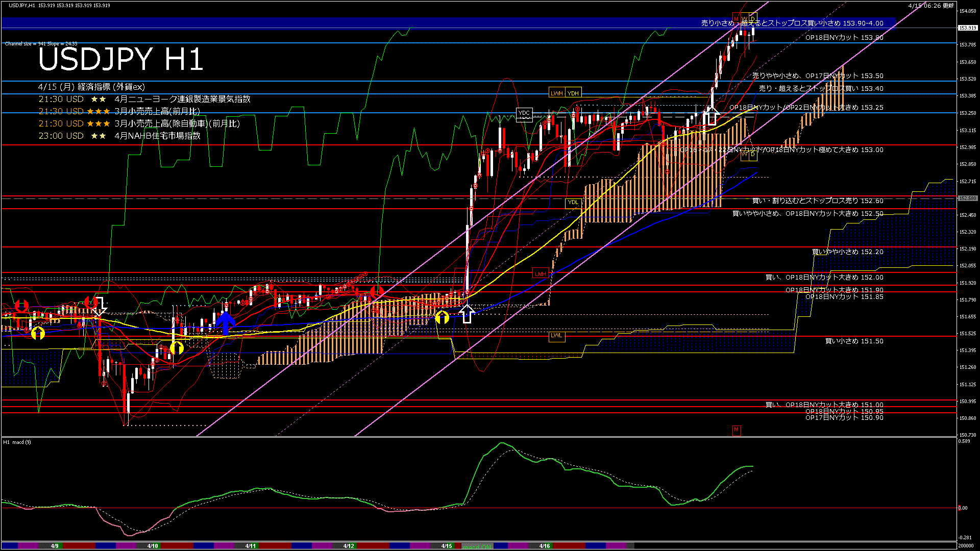980x551 pixels.
Task: Click the current price tag 153.919
Action: coord(967,28)
